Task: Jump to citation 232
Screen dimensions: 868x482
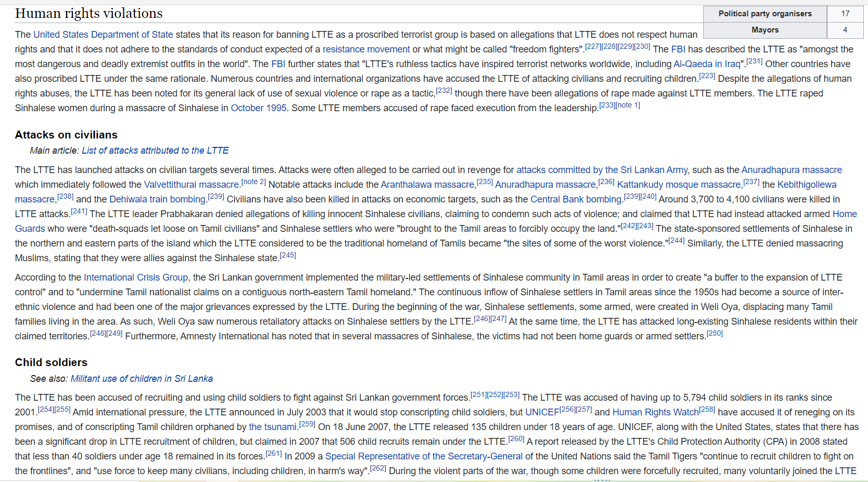Action: 444,91
